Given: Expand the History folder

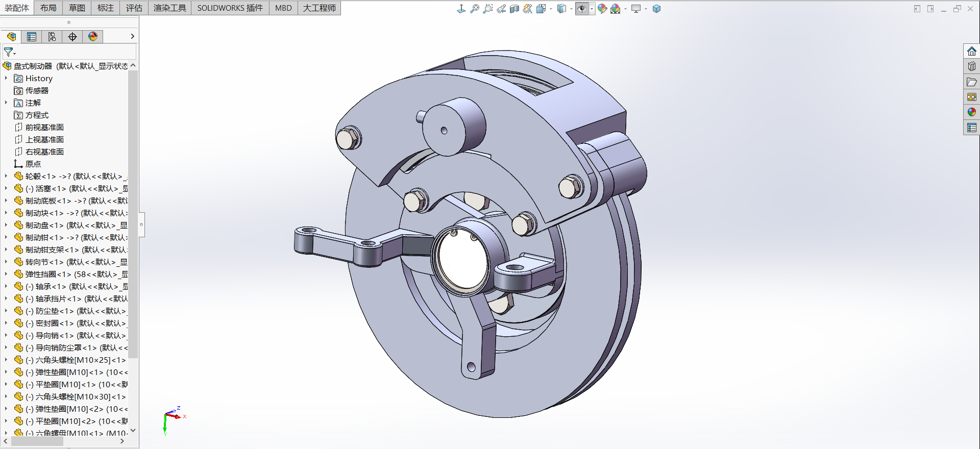Looking at the screenshot, I should coord(6,78).
